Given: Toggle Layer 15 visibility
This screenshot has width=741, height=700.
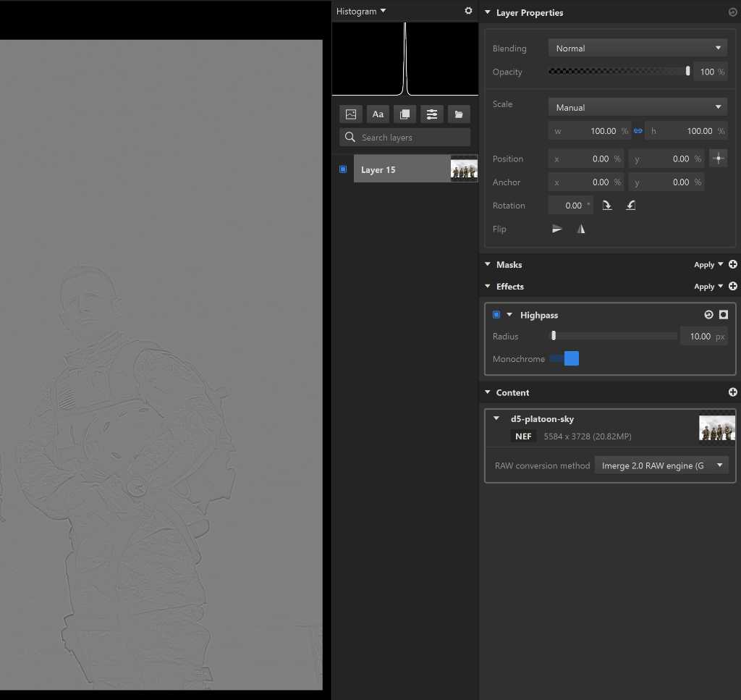Looking at the screenshot, I should (x=343, y=169).
